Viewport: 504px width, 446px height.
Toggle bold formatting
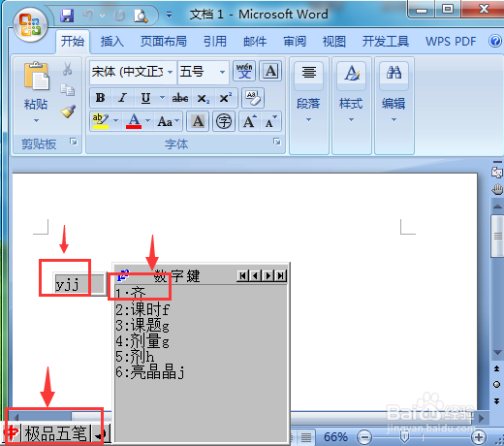coord(101,98)
